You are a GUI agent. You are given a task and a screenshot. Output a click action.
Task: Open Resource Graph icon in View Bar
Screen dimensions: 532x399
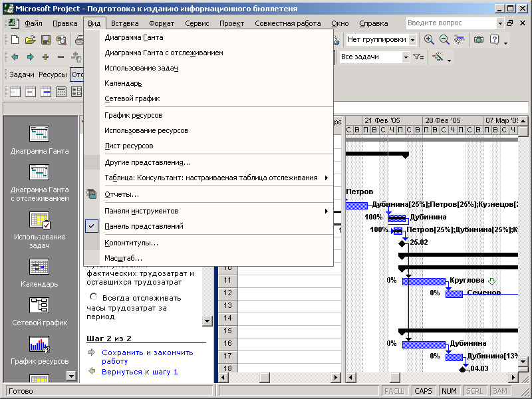(x=39, y=344)
